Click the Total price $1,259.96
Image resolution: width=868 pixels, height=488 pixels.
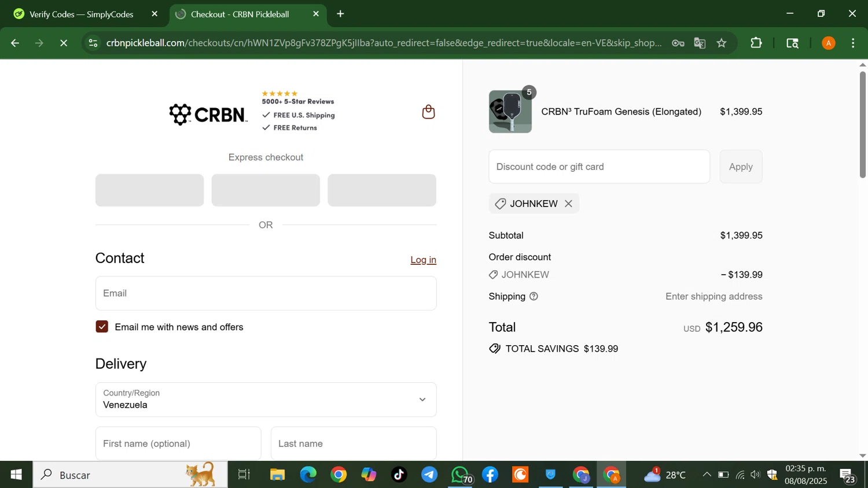pyautogui.click(x=734, y=327)
